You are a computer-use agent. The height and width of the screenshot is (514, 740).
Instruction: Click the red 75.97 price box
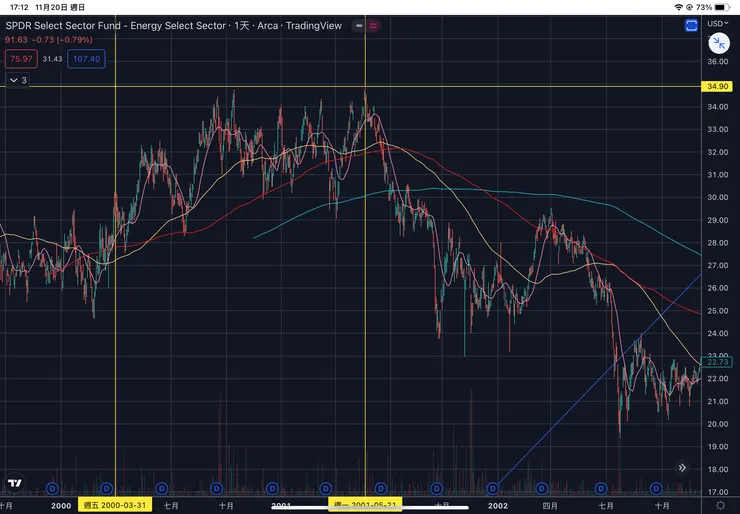tap(21, 59)
